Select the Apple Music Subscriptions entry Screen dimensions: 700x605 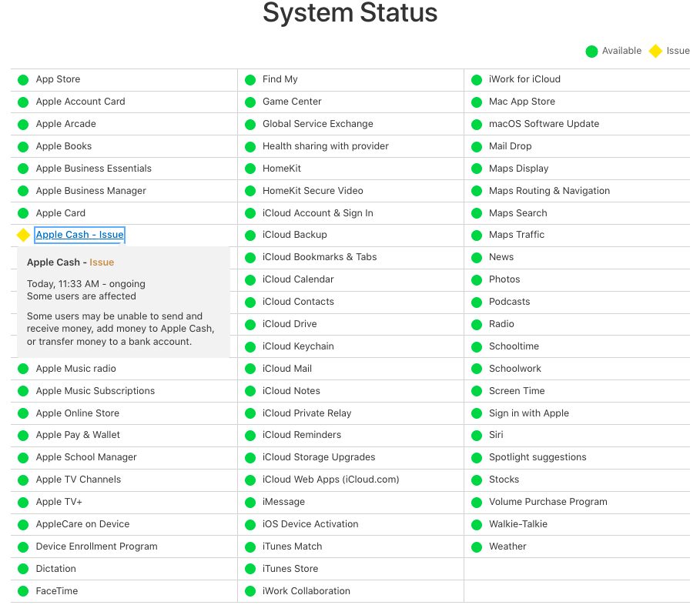pyautogui.click(x=95, y=391)
